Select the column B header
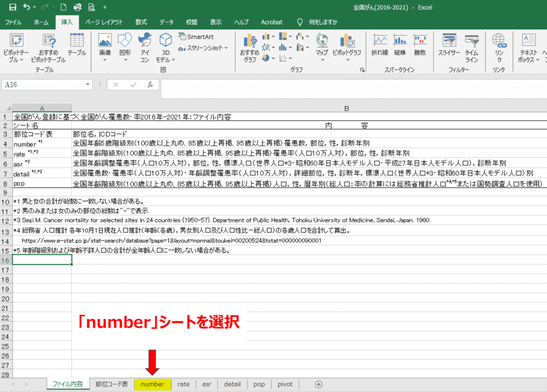This screenshot has width=547, height=392. 346,108
